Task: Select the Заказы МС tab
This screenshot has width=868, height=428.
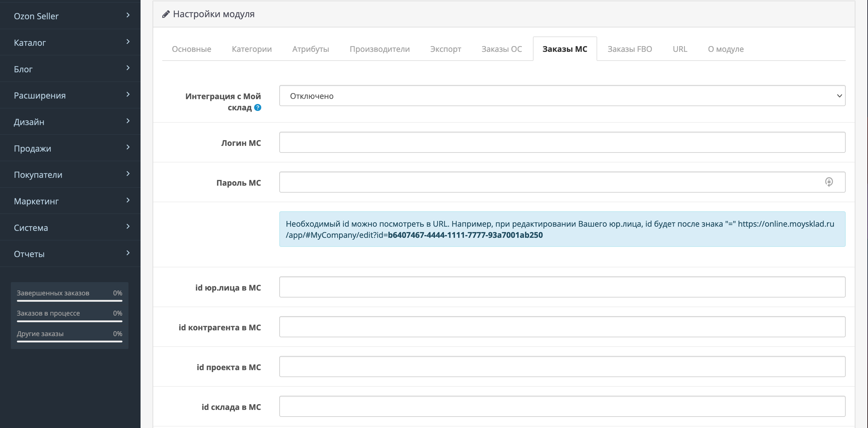Action: (x=565, y=49)
